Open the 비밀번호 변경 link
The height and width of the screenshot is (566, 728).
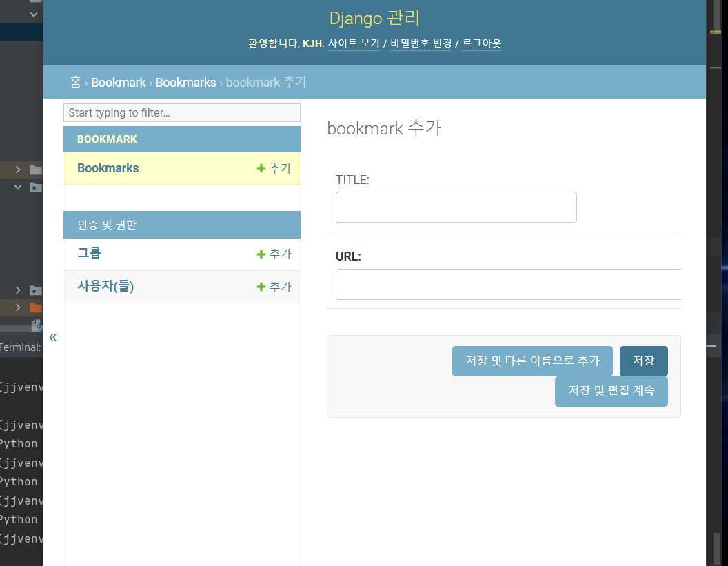coord(421,43)
